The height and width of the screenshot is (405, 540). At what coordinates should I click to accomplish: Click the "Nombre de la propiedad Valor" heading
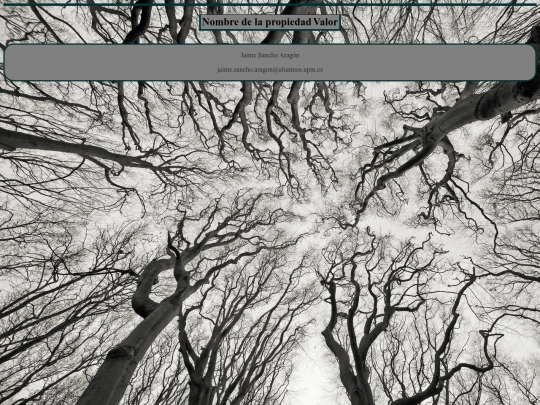[270, 22]
